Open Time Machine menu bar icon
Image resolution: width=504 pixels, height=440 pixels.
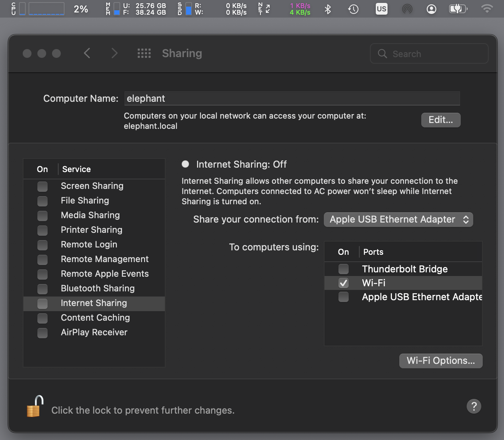tap(353, 9)
